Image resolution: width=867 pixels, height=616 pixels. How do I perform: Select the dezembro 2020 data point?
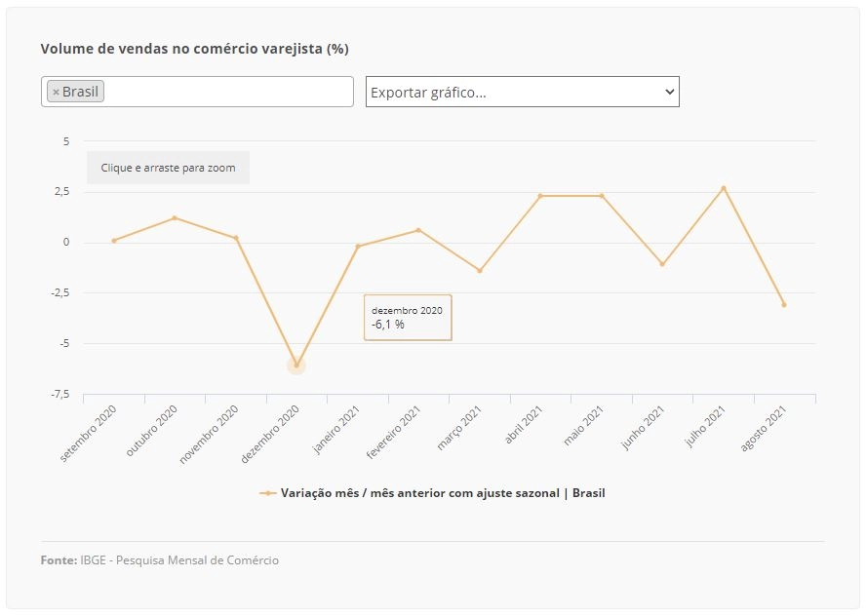(296, 366)
